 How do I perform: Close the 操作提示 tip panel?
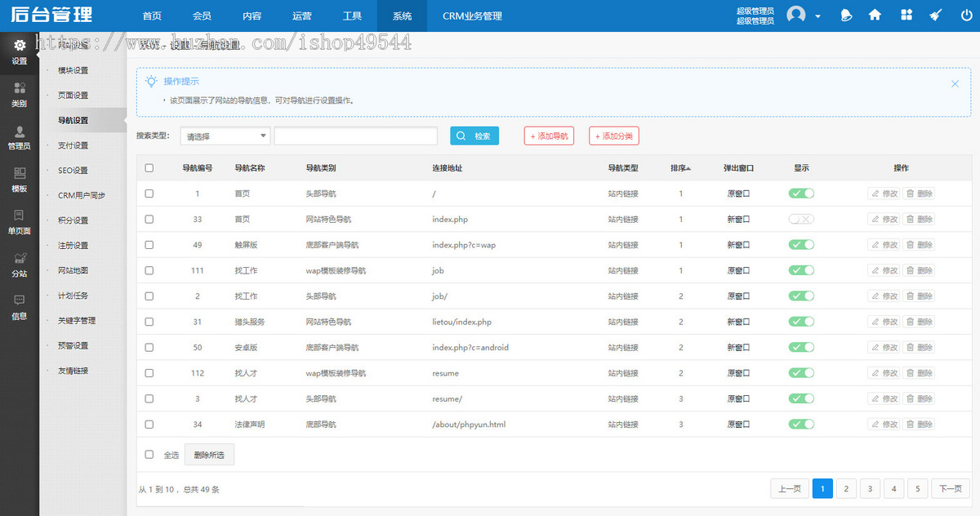click(955, 83)
